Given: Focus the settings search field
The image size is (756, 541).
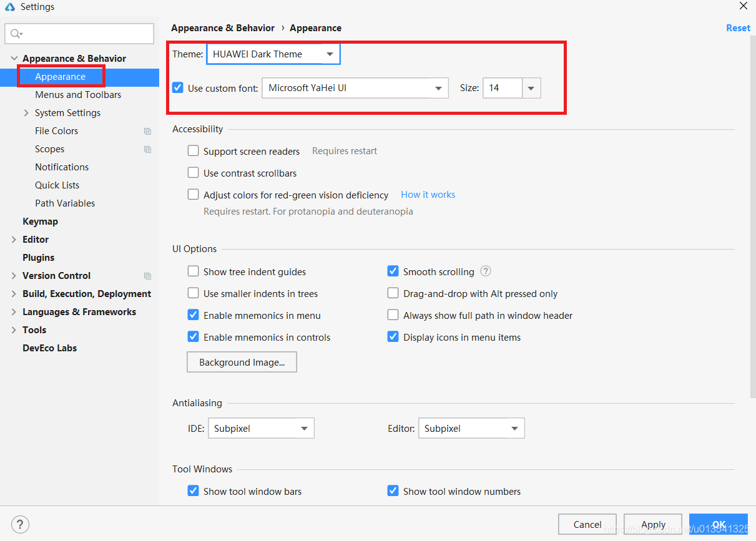Looking at the screenshot, I should click(79, 34).
